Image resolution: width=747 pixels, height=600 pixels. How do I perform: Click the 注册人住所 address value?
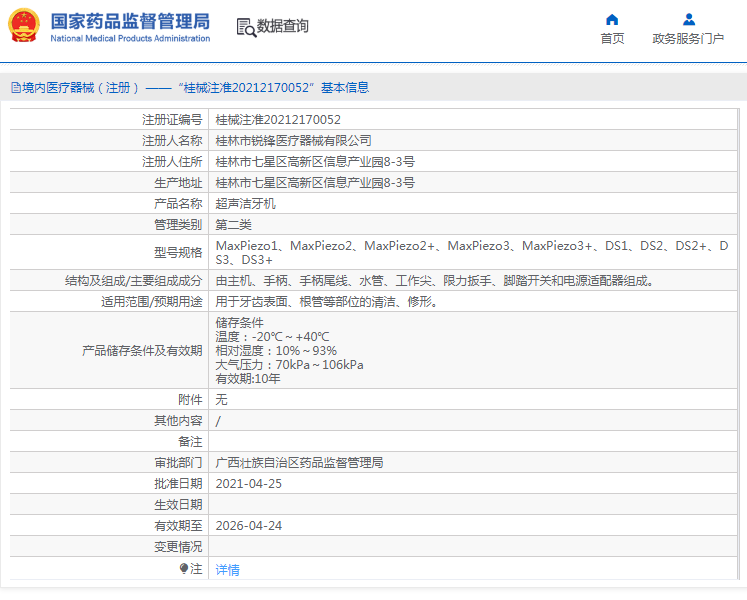point(315,162)
